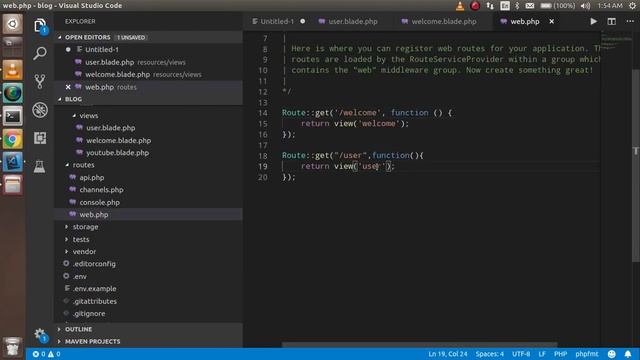Switch to the Untitled-1 tab
This screenshot has height=360, width=640.
pyautogui.click(x=278, y=21)
